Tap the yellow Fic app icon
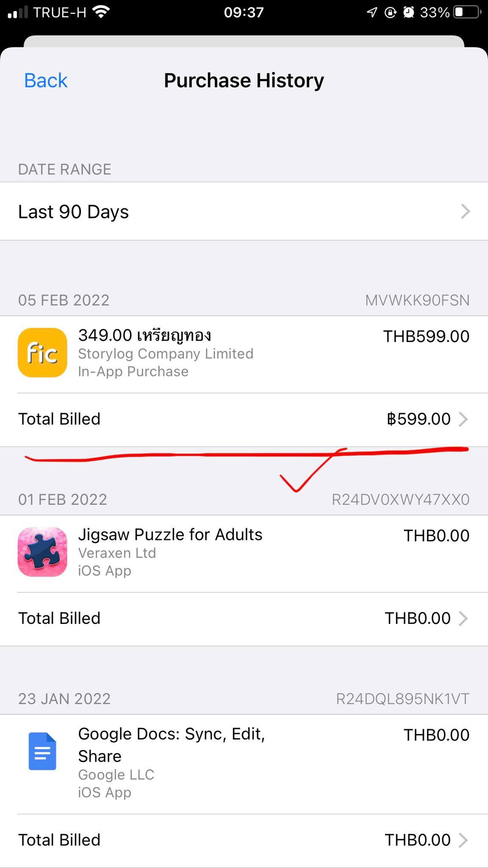Screen dimensions: 488x868 42,353
